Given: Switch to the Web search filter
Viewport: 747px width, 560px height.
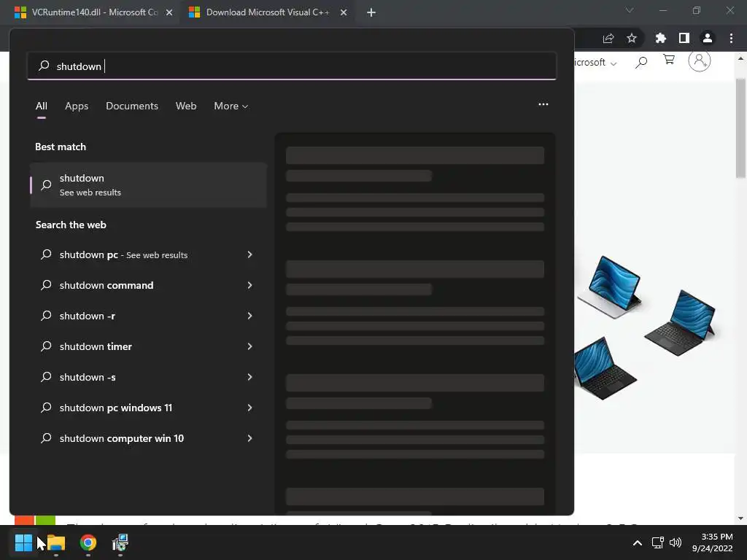Looking at the screenshot, I should [186, 106].
